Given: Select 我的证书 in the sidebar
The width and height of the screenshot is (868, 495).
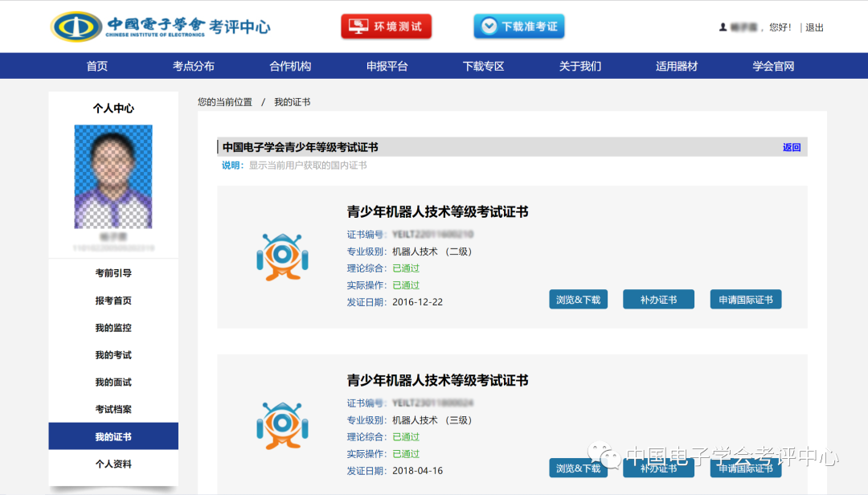Looking at the screenshot, I should coord(113,436).
